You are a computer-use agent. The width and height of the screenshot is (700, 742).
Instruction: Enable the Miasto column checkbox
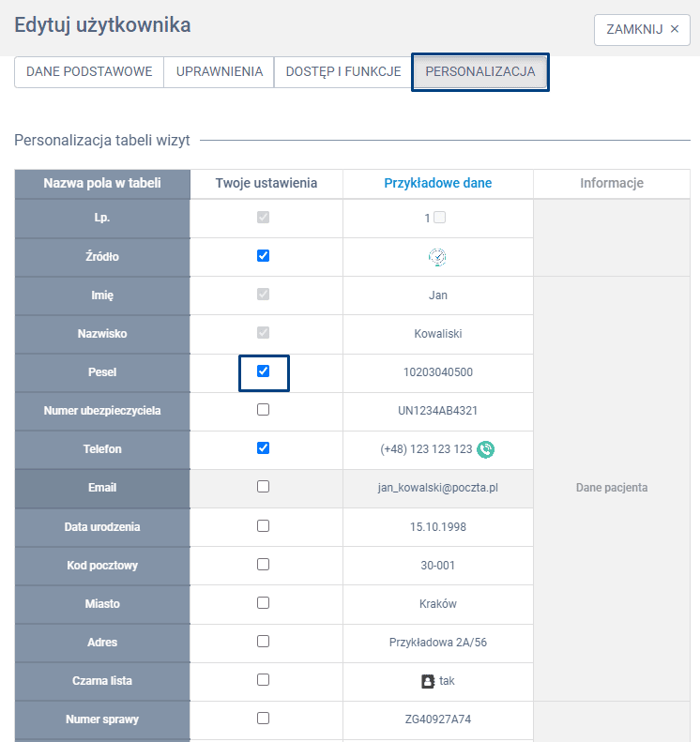pos(263,603)
